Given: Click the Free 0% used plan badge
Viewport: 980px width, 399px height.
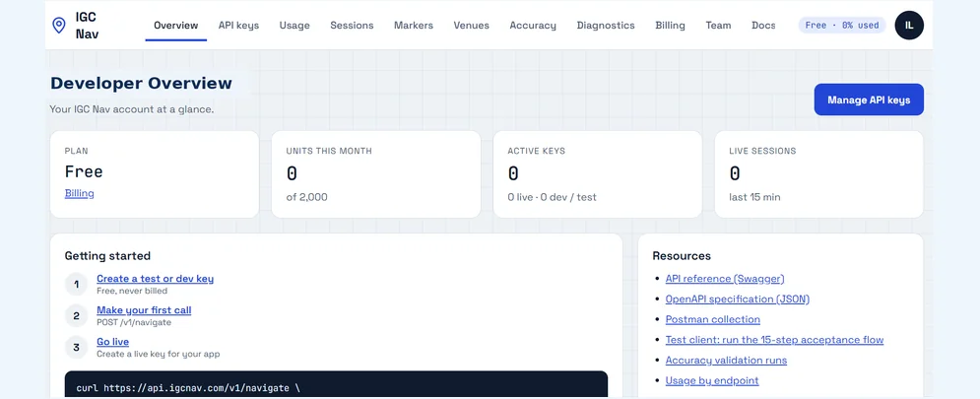Looking at the screenshot, I should [x=842, y=25].
